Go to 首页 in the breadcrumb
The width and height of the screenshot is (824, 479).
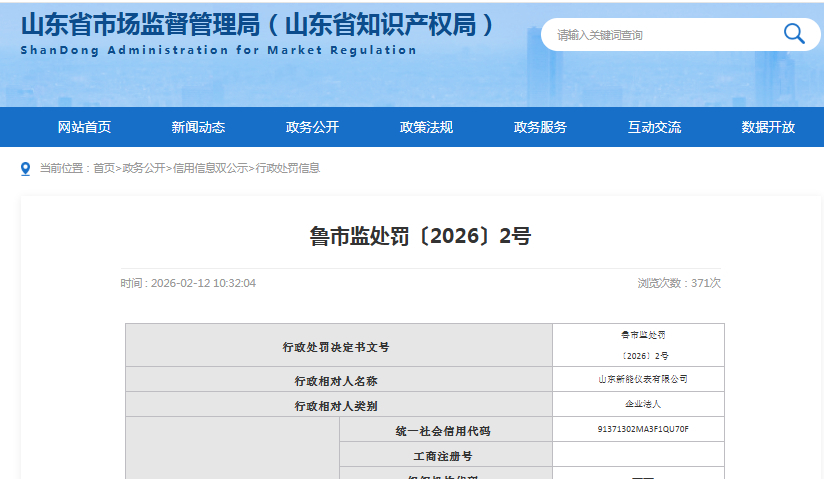104,168
